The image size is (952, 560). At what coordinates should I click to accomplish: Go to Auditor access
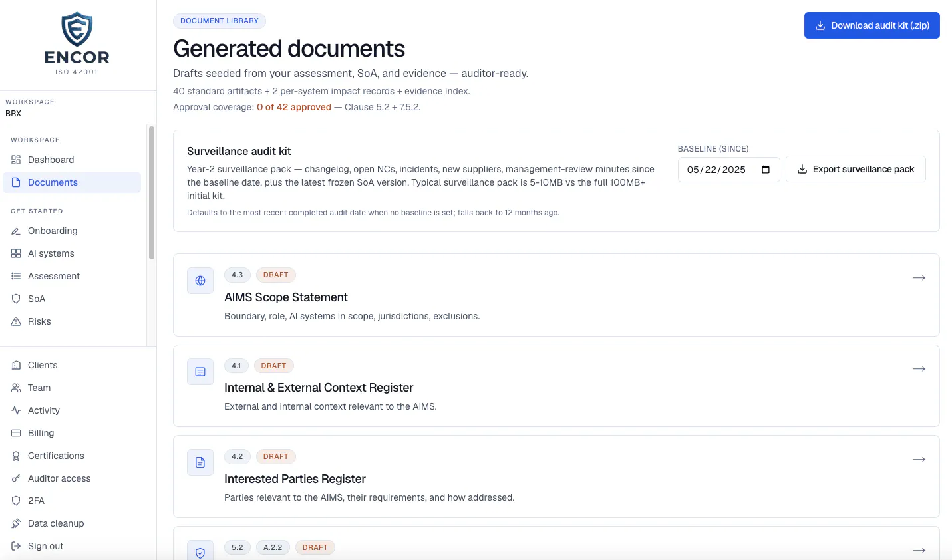pos(72,478)
